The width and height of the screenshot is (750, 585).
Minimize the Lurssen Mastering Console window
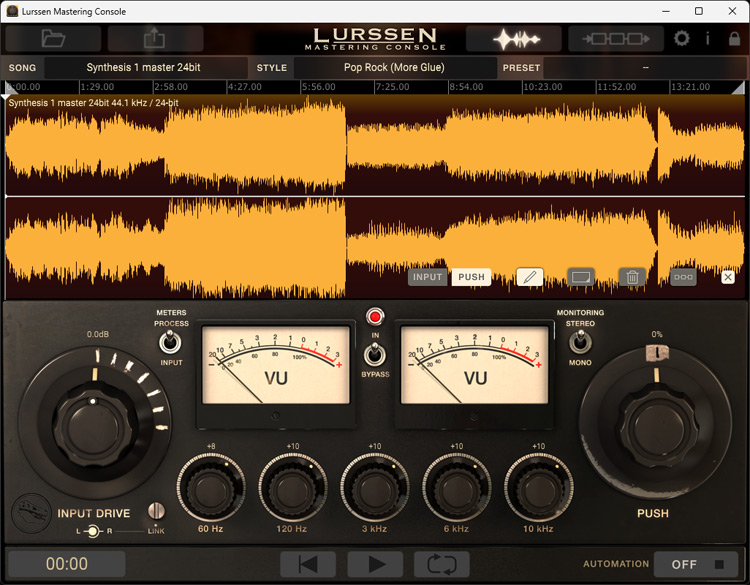[666, 11]
